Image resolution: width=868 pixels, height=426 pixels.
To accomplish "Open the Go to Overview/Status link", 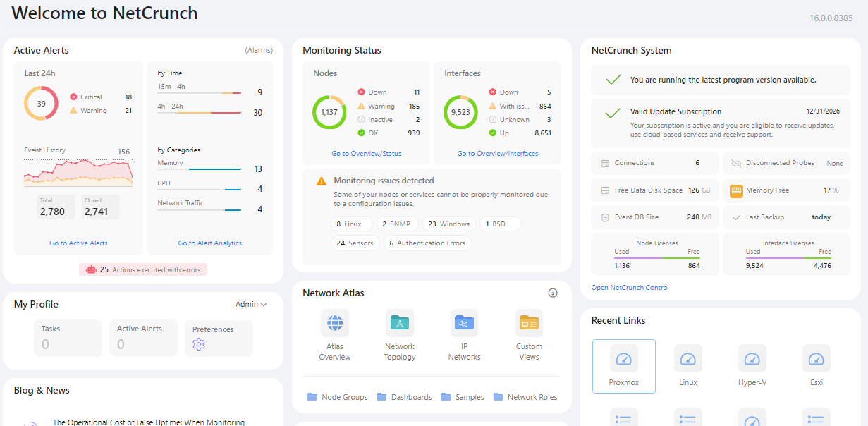I will tap(367, 154).
